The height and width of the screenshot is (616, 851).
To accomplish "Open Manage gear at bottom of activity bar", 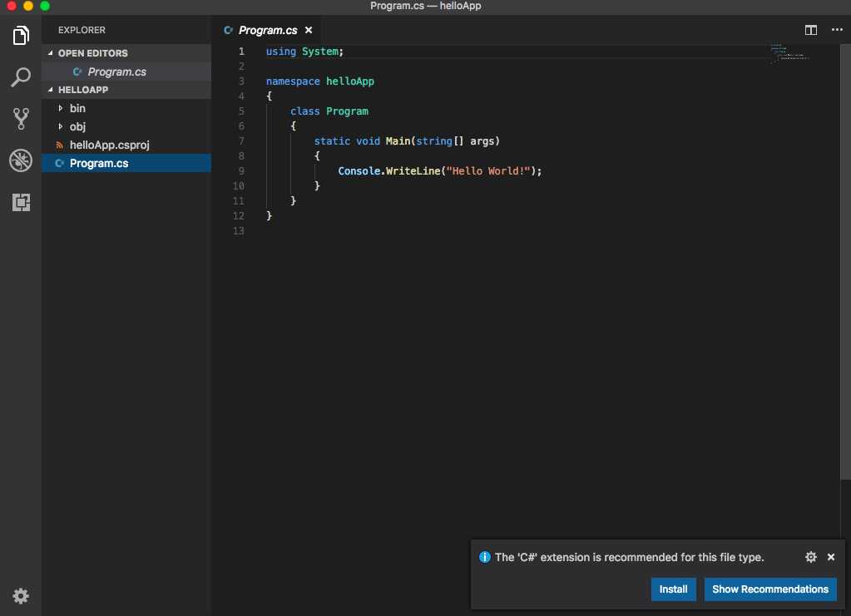I will 21,596.
